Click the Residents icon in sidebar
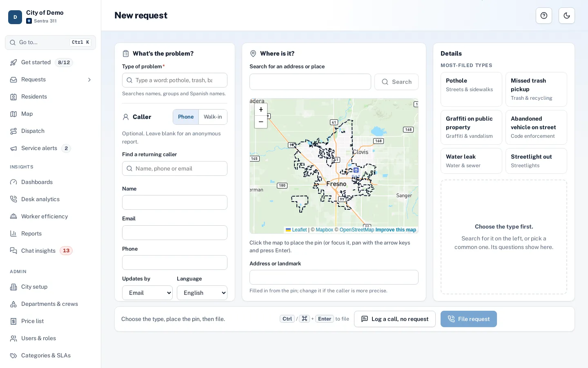This screenshot has height=368, width=588. pos(13,97)
